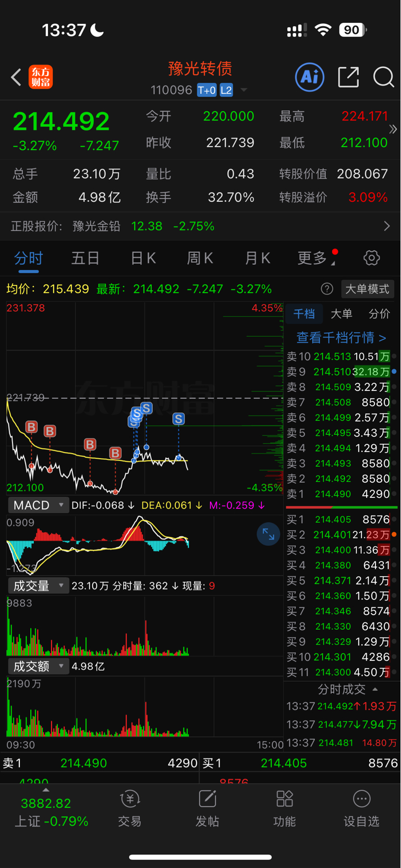Tap the help question-mark icon

point(327,289)
